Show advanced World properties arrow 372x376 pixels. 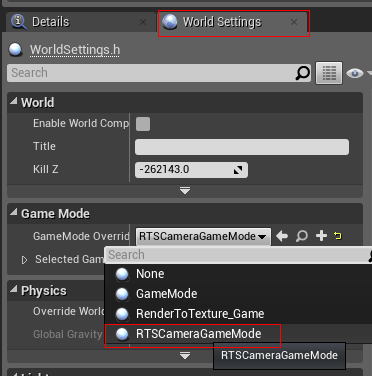pos(185,191)
